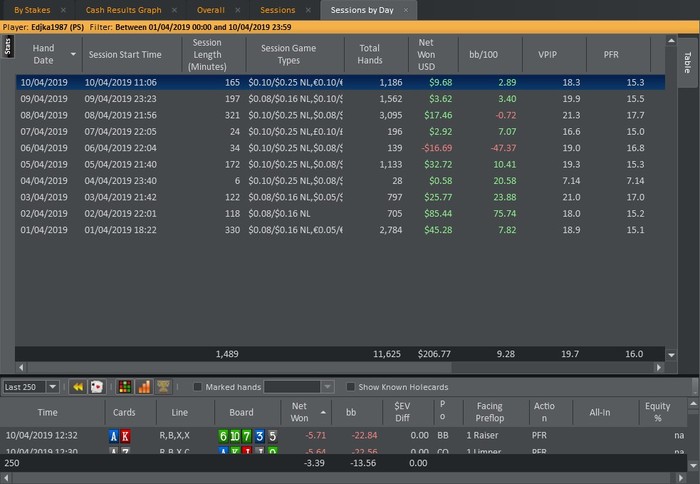Screen dimensions: 700x484
Task: Sort by Session Start Time column
Action: pyautogui.click(x=125, y=54)
